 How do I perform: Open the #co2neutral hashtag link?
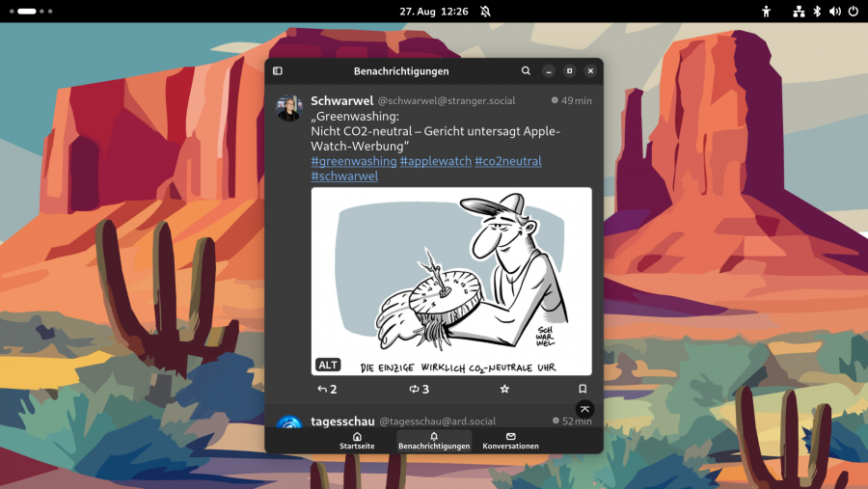pos(507,161)
